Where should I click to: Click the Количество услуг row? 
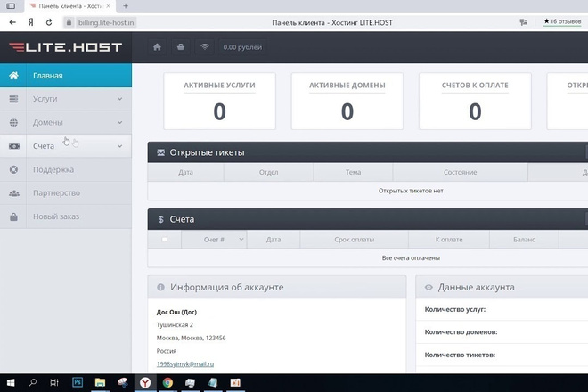(x=502, y=309)
